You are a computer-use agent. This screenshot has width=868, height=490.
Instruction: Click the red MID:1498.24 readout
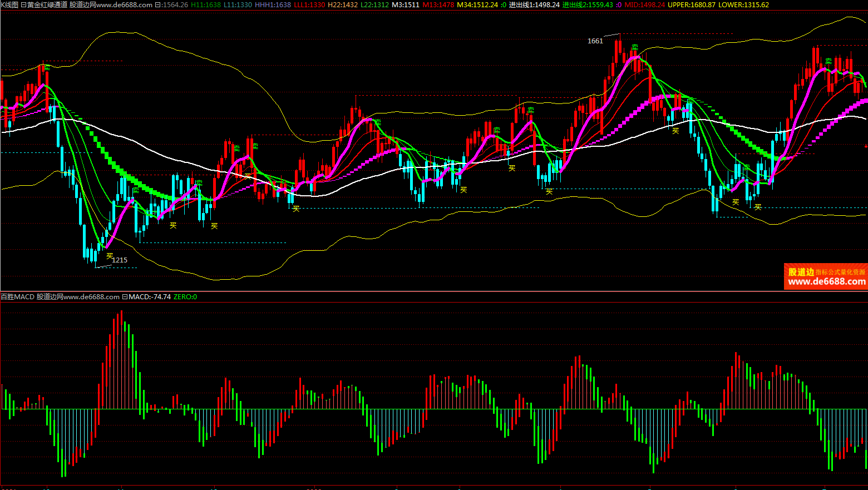[x=644, y=4]
